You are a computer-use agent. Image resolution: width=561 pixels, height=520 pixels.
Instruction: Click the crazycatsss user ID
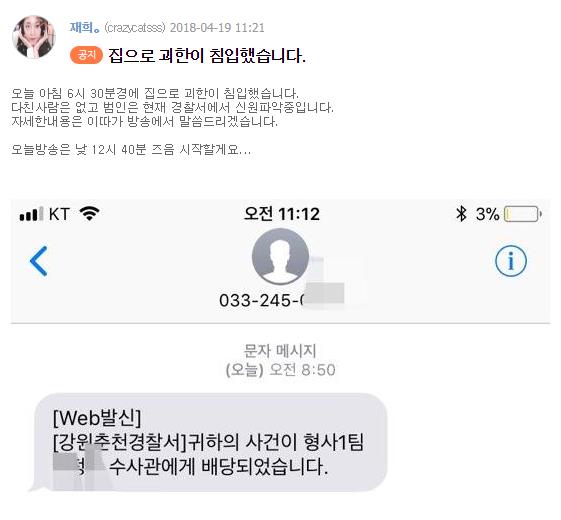pos(135,28)
